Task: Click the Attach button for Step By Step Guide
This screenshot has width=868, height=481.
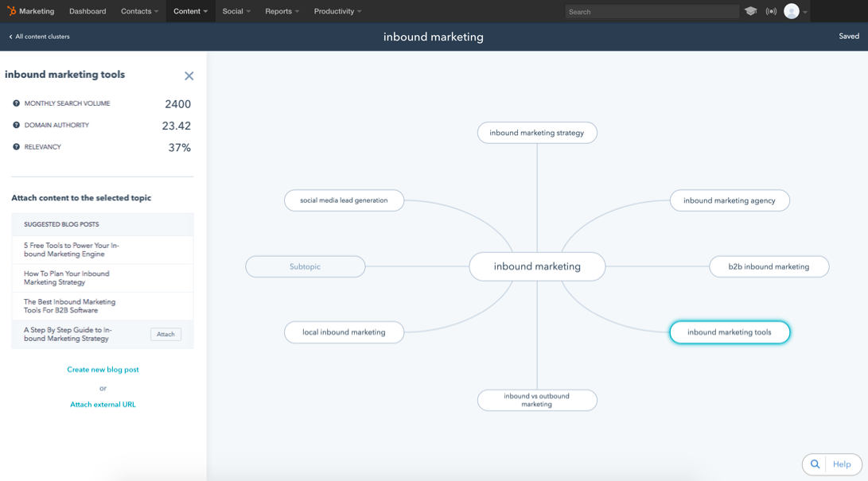Action: (x=165, y=335)
